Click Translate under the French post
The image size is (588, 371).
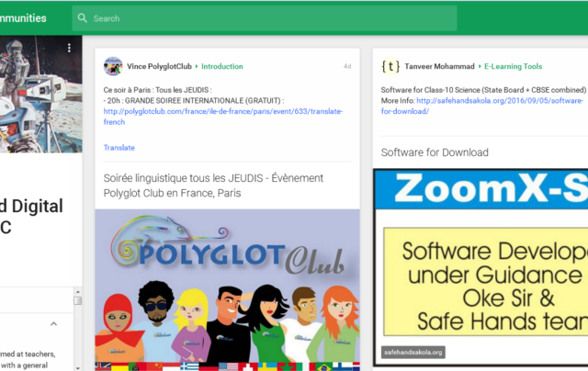click(x=119, y=148)
